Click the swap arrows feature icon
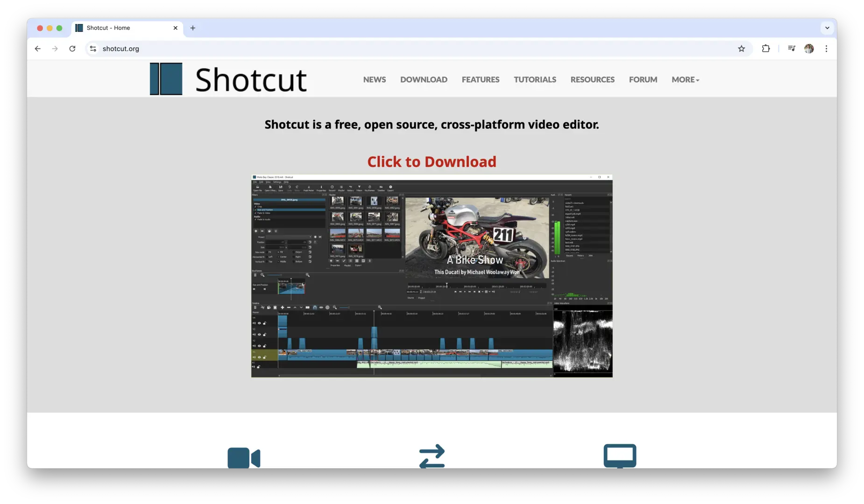Screen dimensions: 864x504 tap(432, 456)
